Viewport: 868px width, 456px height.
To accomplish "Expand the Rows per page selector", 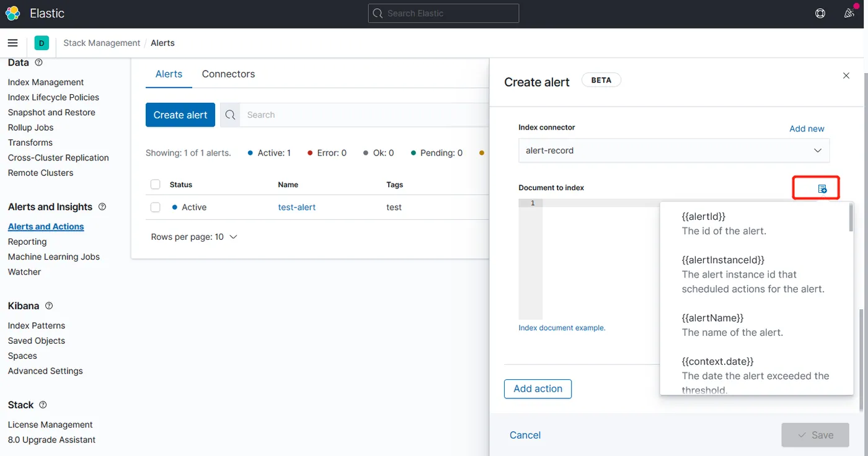I will coord(194,237).
